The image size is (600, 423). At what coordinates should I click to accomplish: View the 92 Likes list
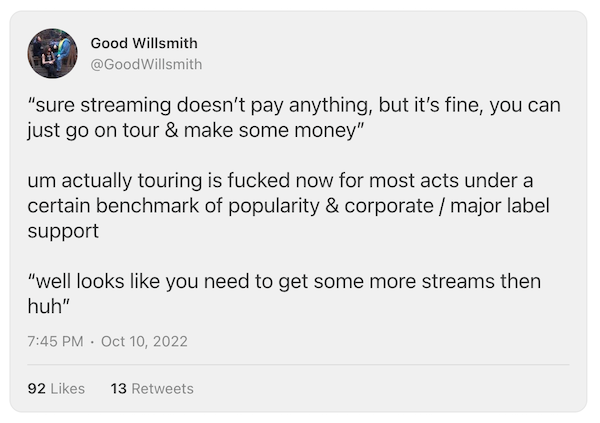[56, 388]
